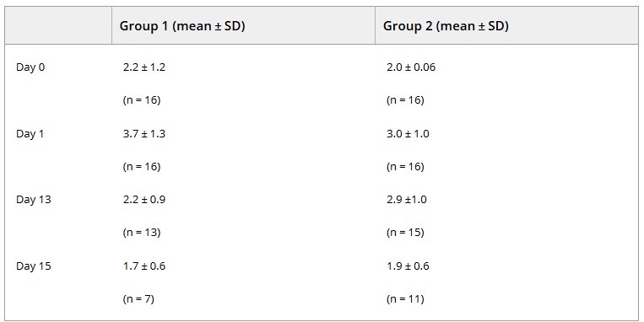Click the 3.7 ± 1.3 value cell

143,134
